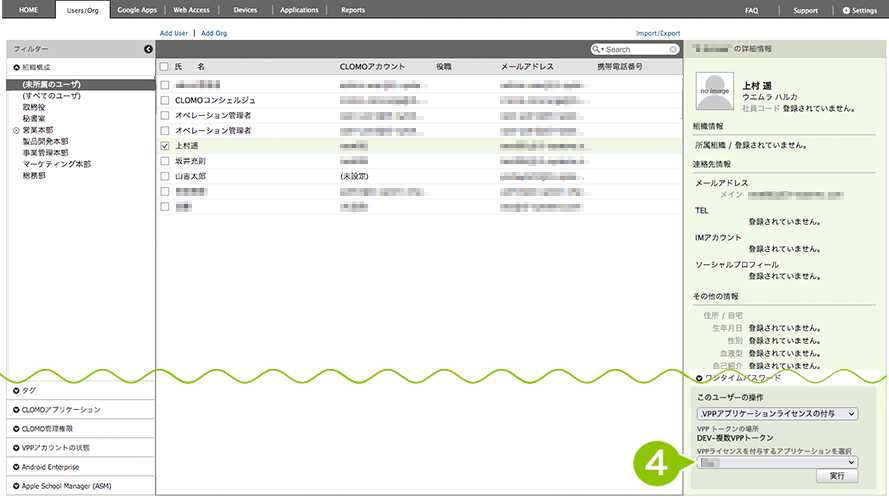Collapse the 組織構成 section
Image resolution: width=889 pixels, height=500 pixels.
[x=16, y=67]
